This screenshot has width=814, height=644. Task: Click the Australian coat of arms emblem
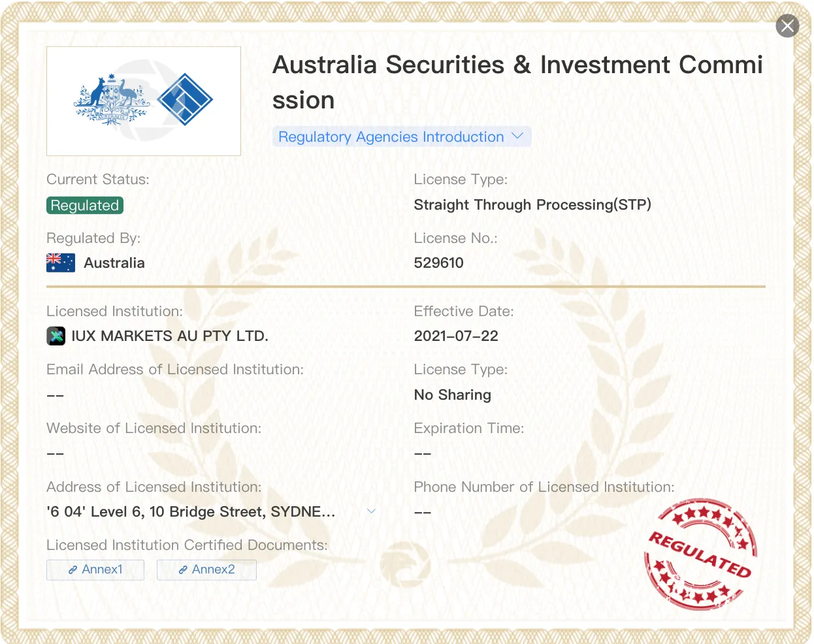tap(112, 100)
